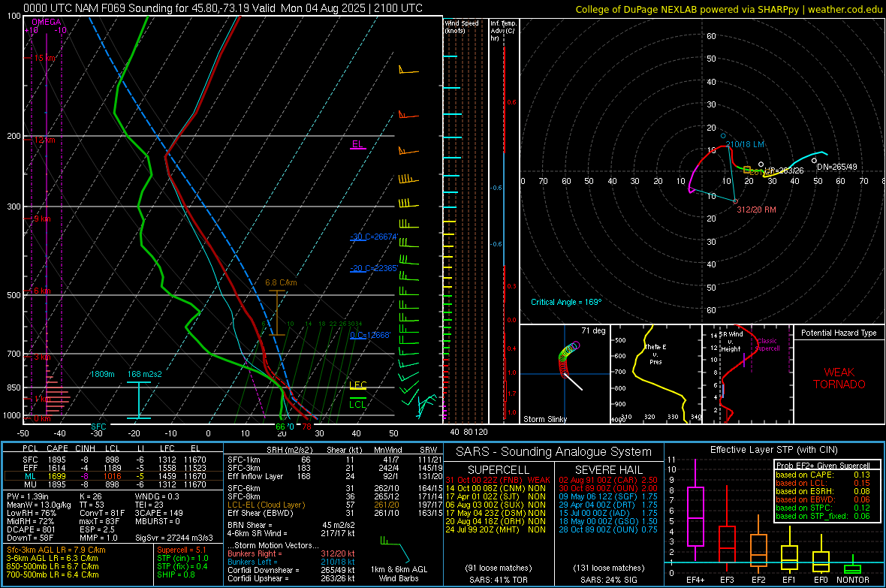The height and width of the screenshot is (588, 886).
Task: Click the "71 deg" slinky tilt value
Action: tap(593, 330)
